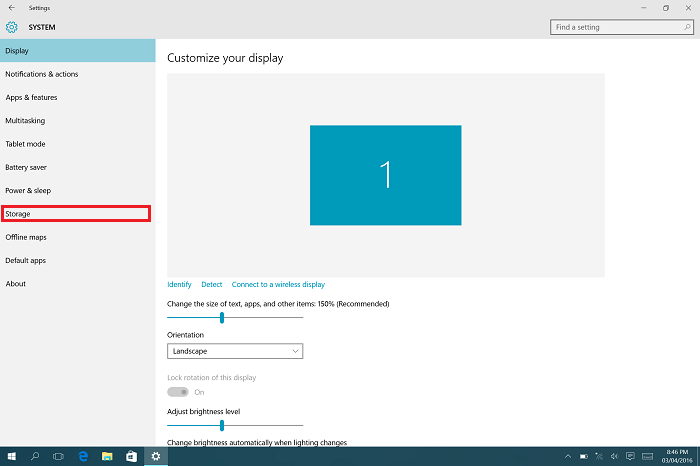Toggle Lock rotation of this display
700x466 pixels.
click(178, 392)
